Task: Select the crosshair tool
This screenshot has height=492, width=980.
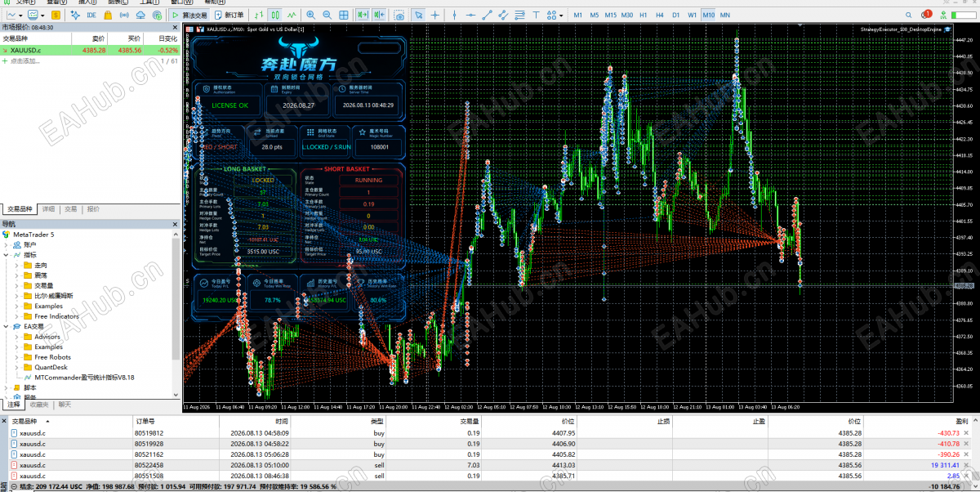Action: point(435,15)
